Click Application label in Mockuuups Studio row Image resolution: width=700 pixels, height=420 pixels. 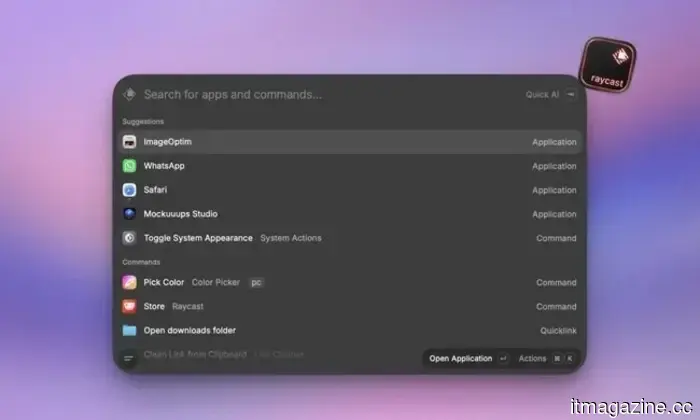(x=554, y=214)
